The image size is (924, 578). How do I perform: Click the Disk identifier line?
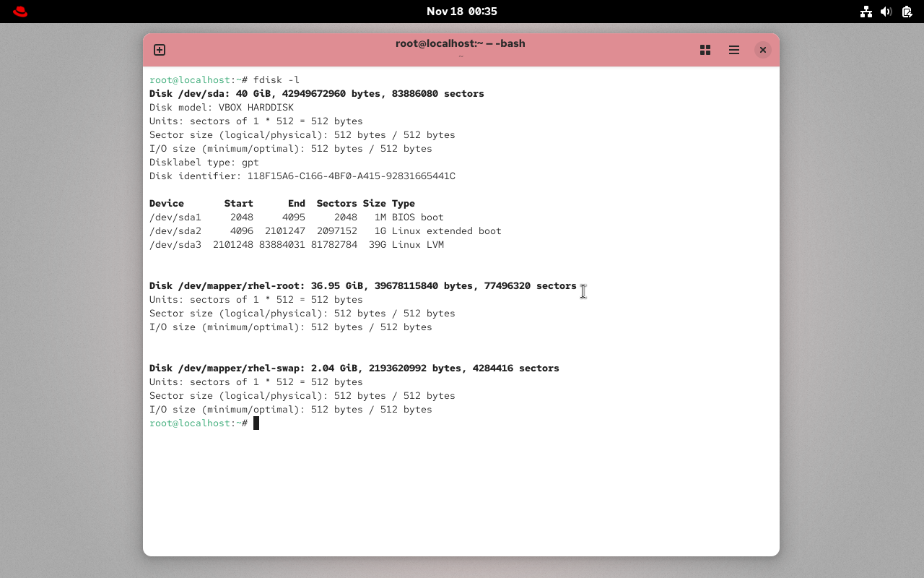[302, 176]
